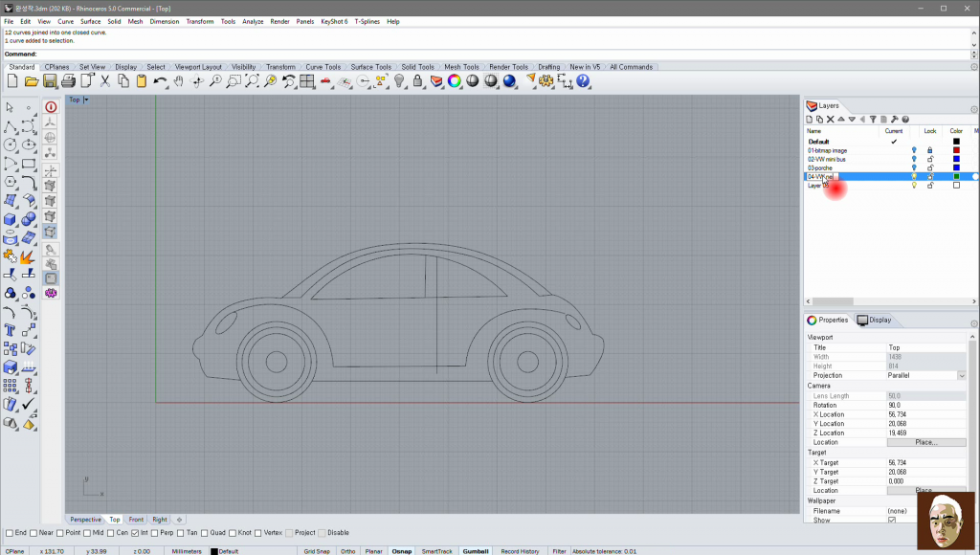Turn on Layer 05 lightbulb
This screenshot has width=980, height=555.
pyautogui.click(x=914, y=186)
